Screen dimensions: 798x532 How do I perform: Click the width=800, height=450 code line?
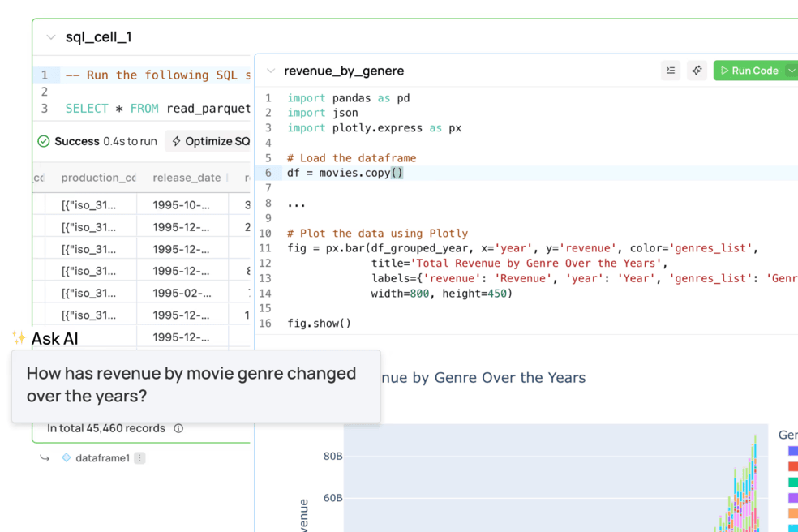(x=442, y=294)
